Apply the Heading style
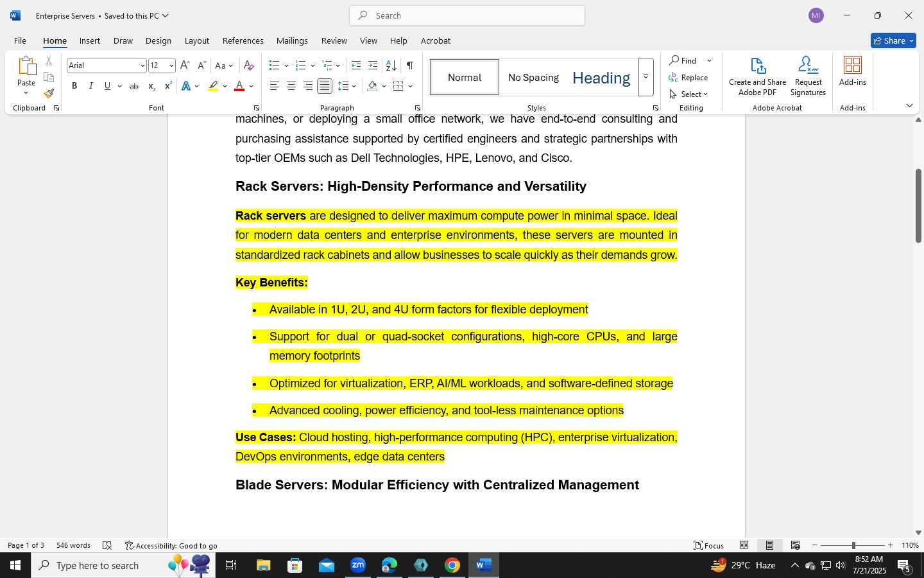Screen dimensions: 924x578 tap(601, 77)
